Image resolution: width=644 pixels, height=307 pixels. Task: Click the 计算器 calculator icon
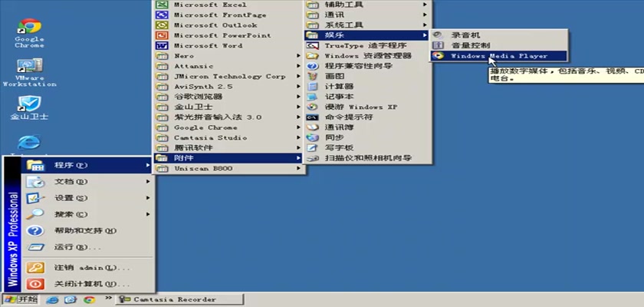click(313, 86)
